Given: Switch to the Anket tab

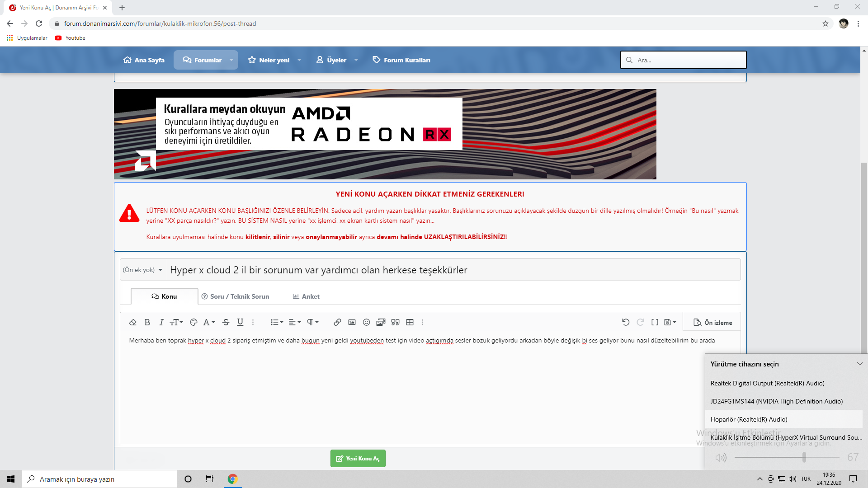Looking at the screenshot, I should [306, 296].
